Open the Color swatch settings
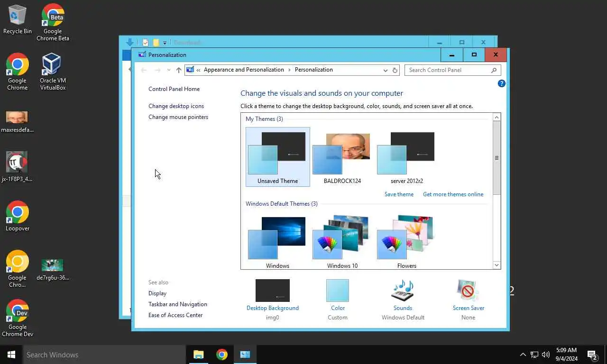Screen dimensions: 607x364 pyautogui.click(x=338, y=300)
